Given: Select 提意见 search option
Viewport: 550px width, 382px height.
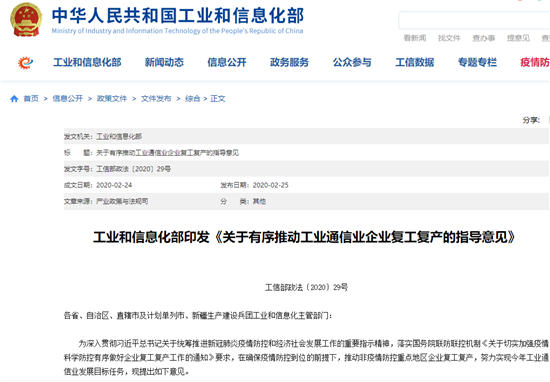Looking at the screenshot, I should tap(518, 38).
